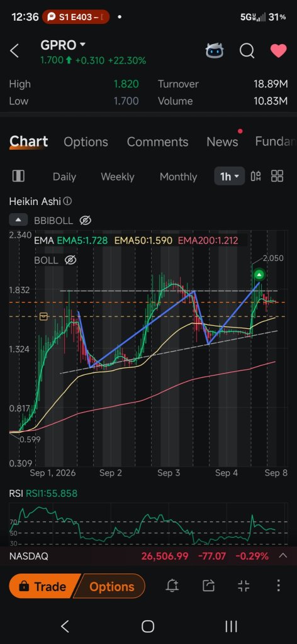This screenshot has height=644, width=297.
Task: Tap the Android home navigation button
Action: (x=148, y=626)
